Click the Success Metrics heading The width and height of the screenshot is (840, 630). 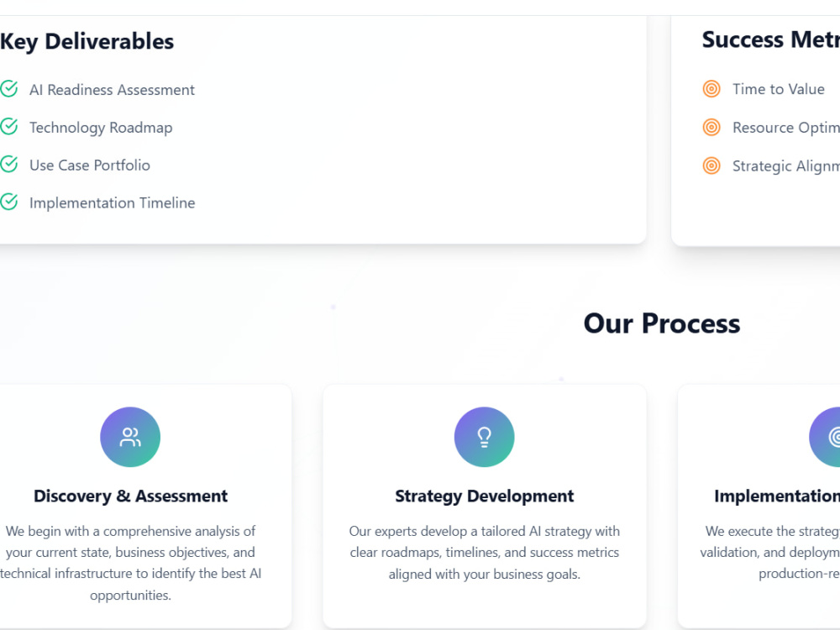tap(771, 39)
